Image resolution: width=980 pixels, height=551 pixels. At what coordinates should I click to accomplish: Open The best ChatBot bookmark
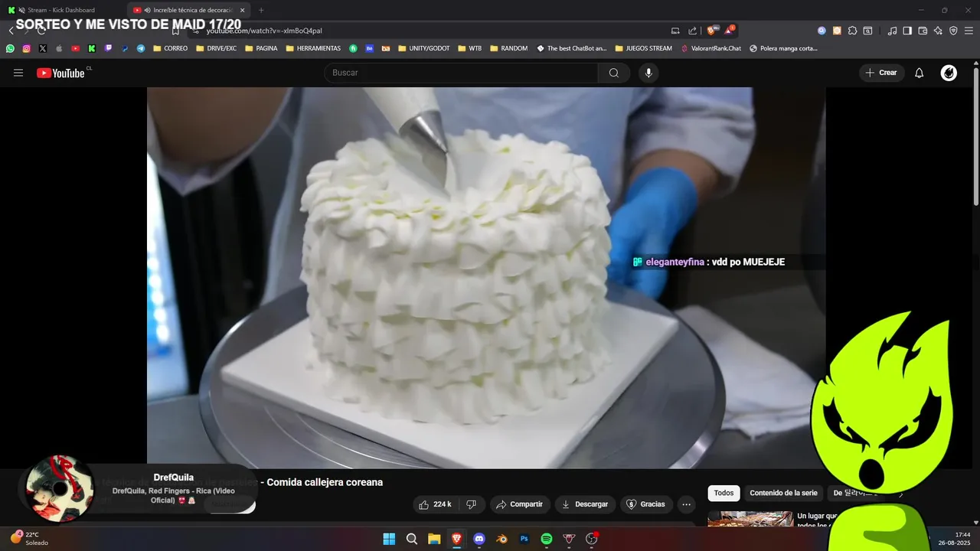pos(571,48)
